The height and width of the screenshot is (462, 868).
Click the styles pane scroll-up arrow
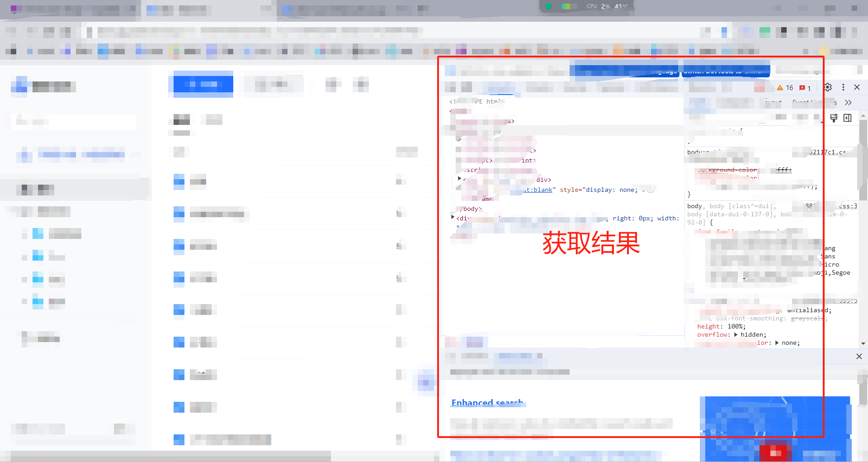863,116
